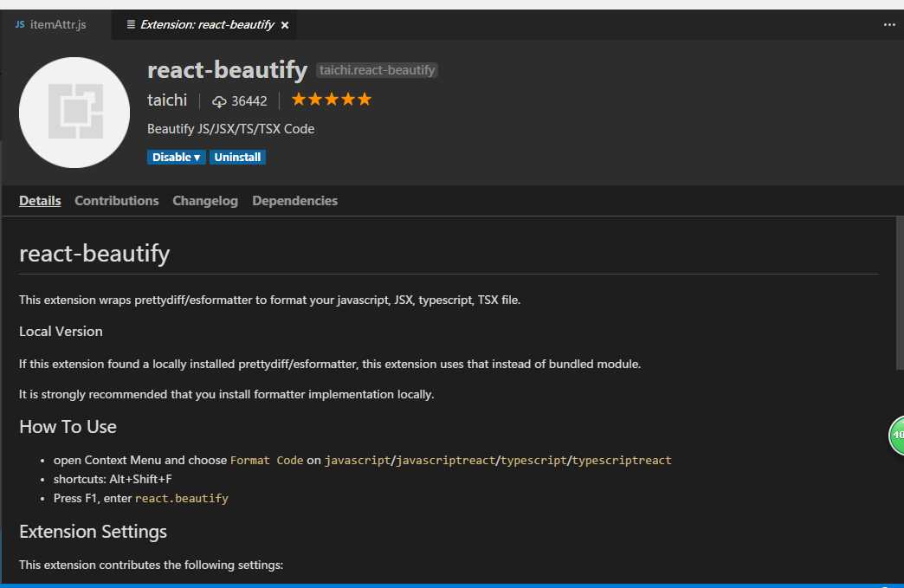
Task: Click the cloud download count icon
Action: (219, 101)
